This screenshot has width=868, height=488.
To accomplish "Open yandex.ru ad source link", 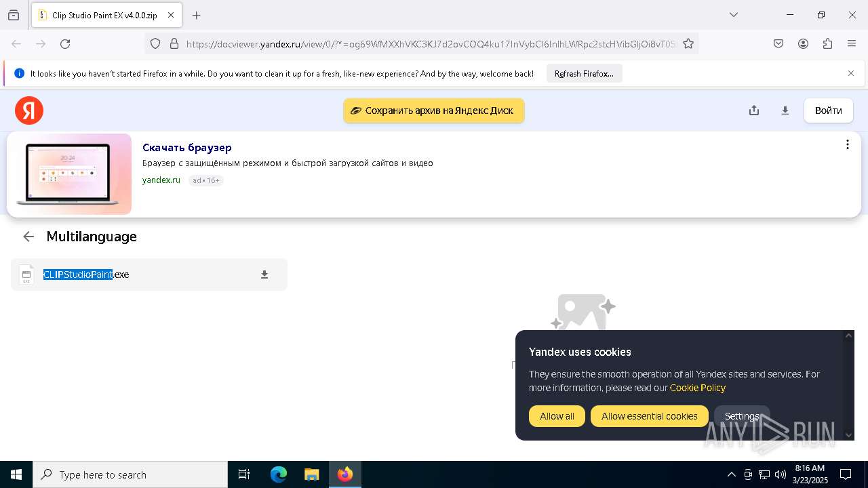I will (x=161, y=180).
